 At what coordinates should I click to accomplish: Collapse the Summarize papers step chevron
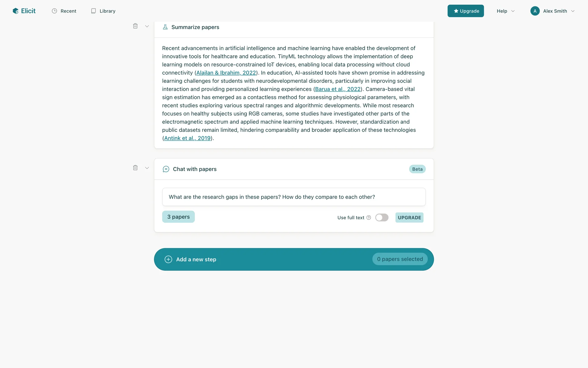[x=147, y=26]
